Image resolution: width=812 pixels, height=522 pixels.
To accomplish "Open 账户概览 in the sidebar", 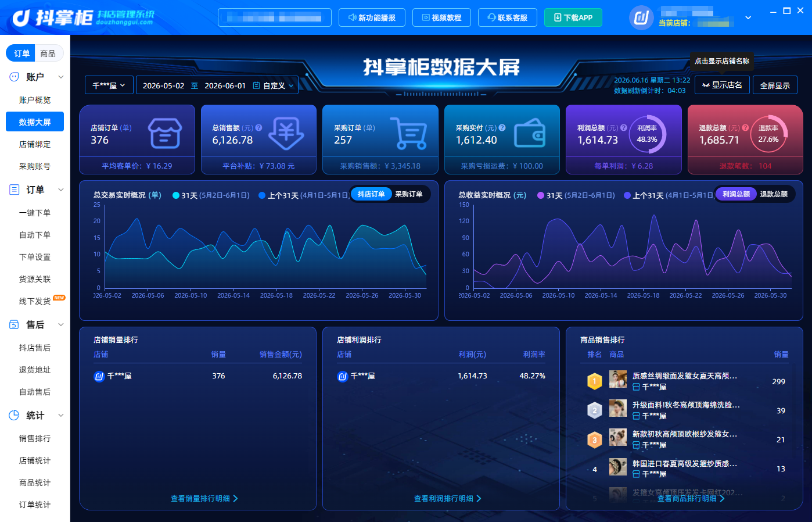I will tap(35, 100).
